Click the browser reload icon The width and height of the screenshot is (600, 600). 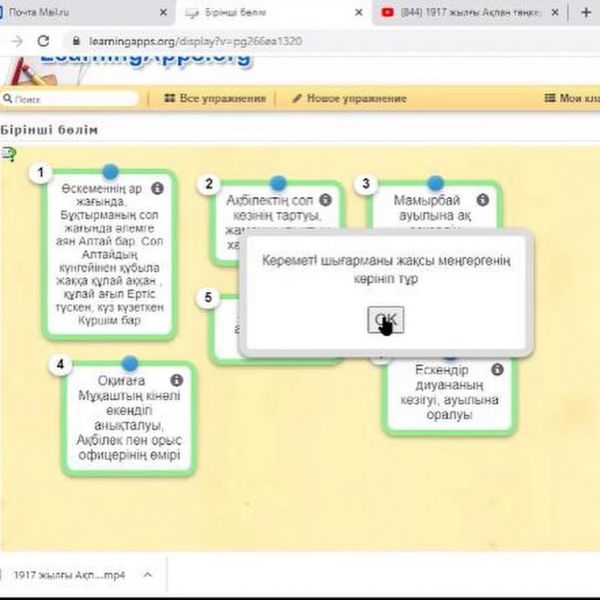click(43, 42)
